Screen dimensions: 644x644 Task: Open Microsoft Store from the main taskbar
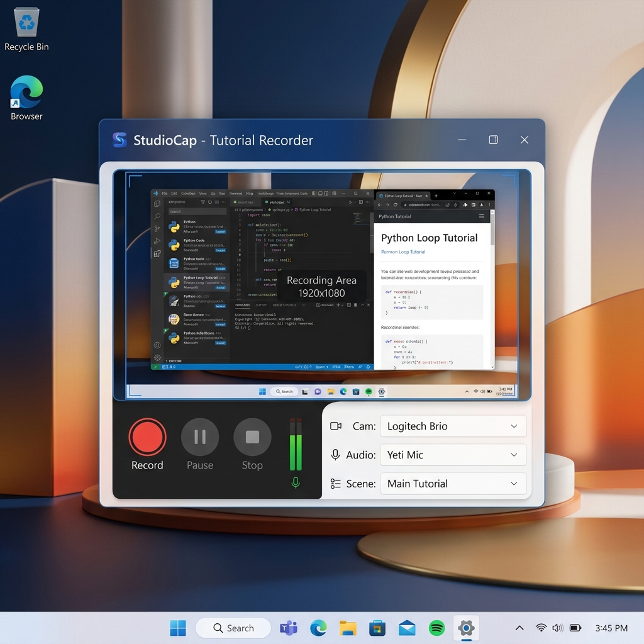click(377, 628)
